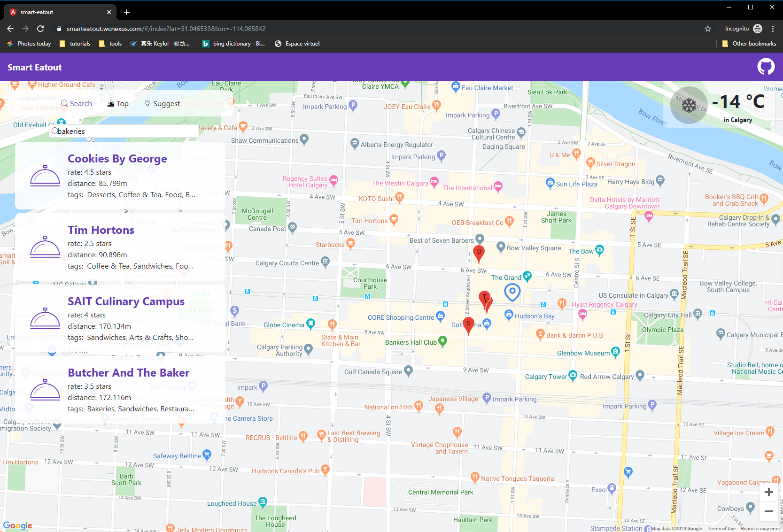Open the tutorials bookmarks folder

coord(75,44)
